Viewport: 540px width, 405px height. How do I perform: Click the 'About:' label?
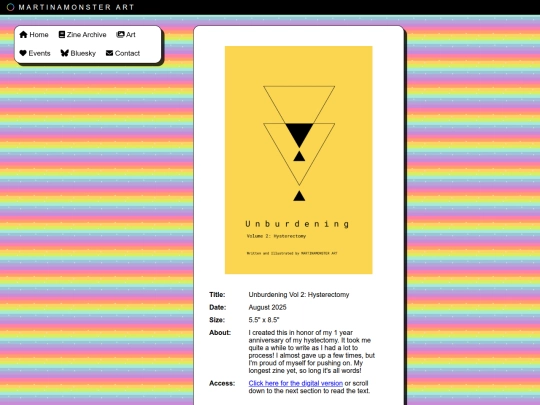tap(220, 333)
